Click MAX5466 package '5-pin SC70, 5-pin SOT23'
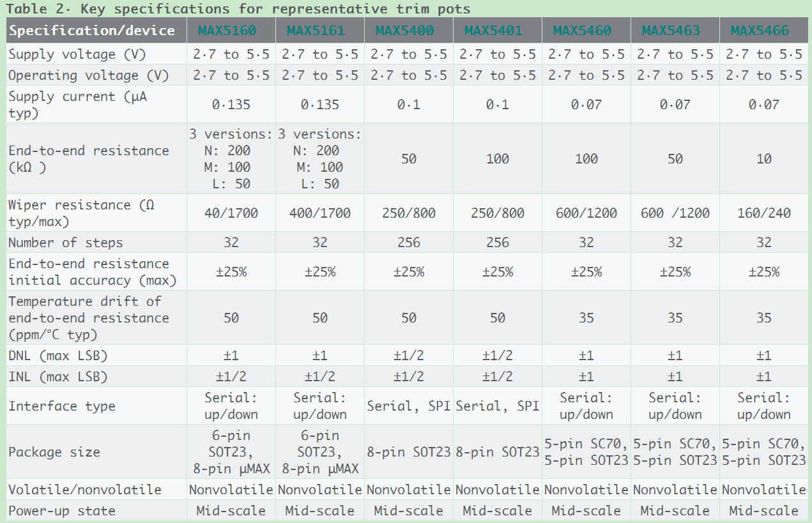The image size is (812, 523). (x=764, y=452)
